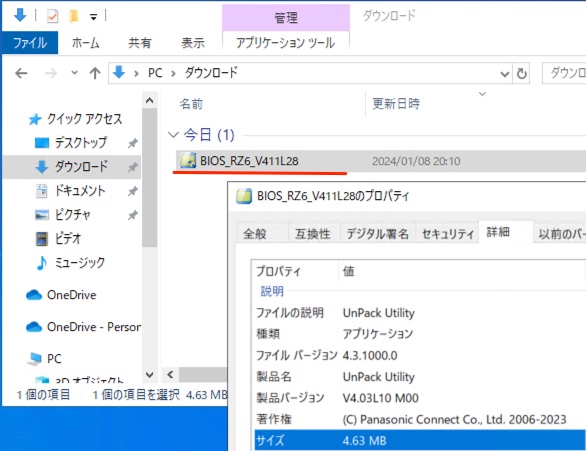Switch to the 以前のバージョン properties tab
The width and height of the screenshot is (586, 451).
pyautogui.click(x=560, y=234)
